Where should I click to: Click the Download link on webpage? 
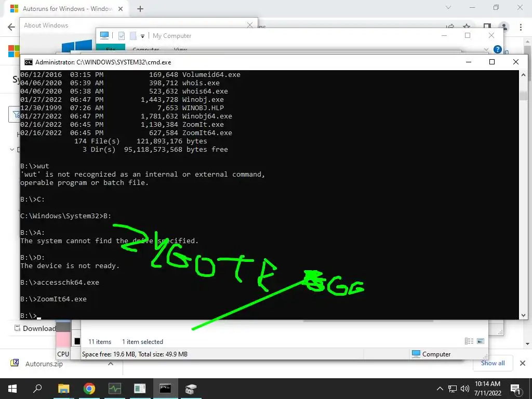click(35, 328)
